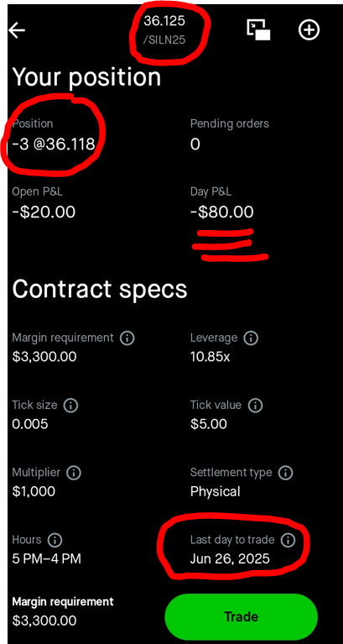This screenshot has width=343, height=644.
Task: Show info for Margin requirement
Action: pyautogui.click(x=127, y=338)
